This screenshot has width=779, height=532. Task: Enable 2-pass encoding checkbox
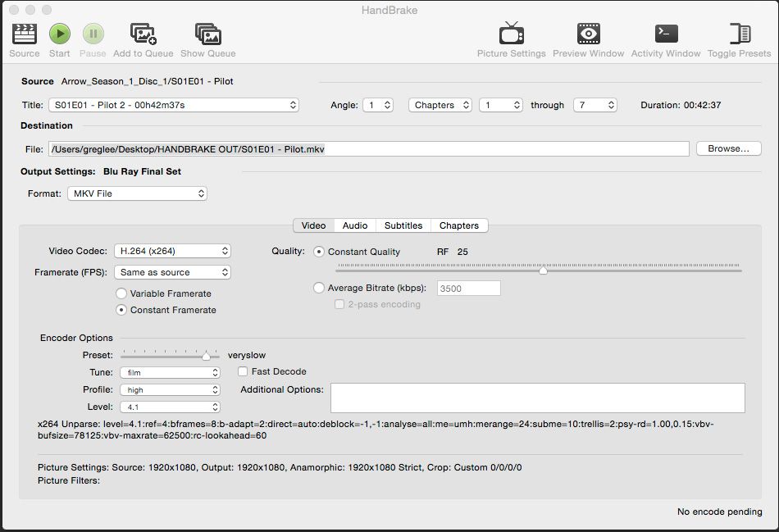[x=339, y=304]
